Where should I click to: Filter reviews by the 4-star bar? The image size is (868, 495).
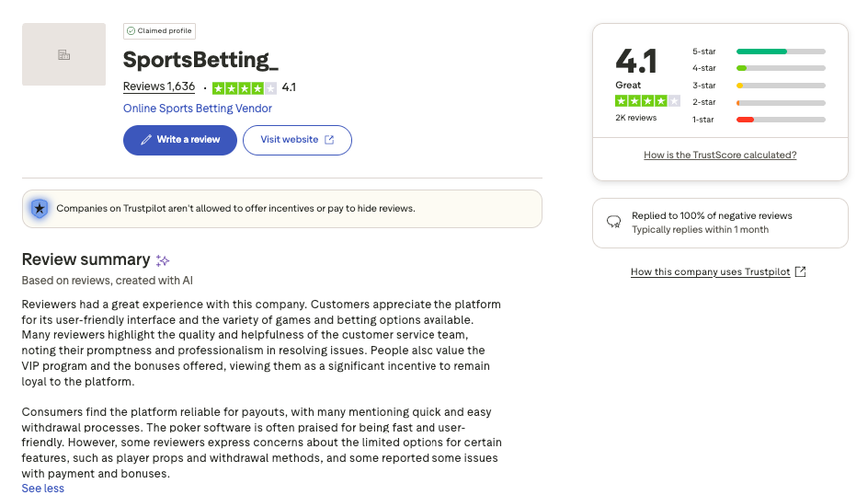780,68
